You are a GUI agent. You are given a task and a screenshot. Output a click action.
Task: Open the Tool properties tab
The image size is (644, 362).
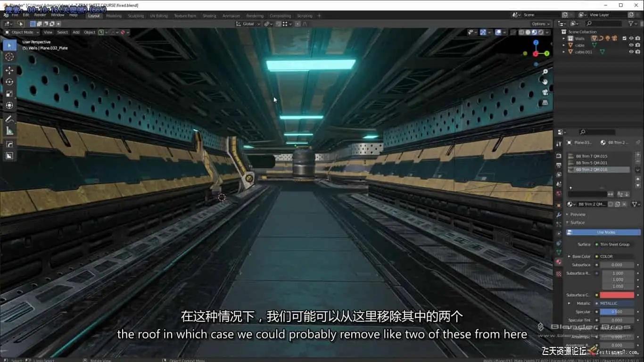559,143
